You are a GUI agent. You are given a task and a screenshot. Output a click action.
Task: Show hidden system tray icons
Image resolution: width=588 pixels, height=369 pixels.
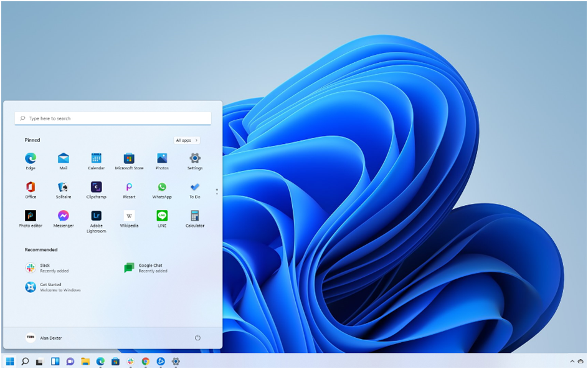572,361
